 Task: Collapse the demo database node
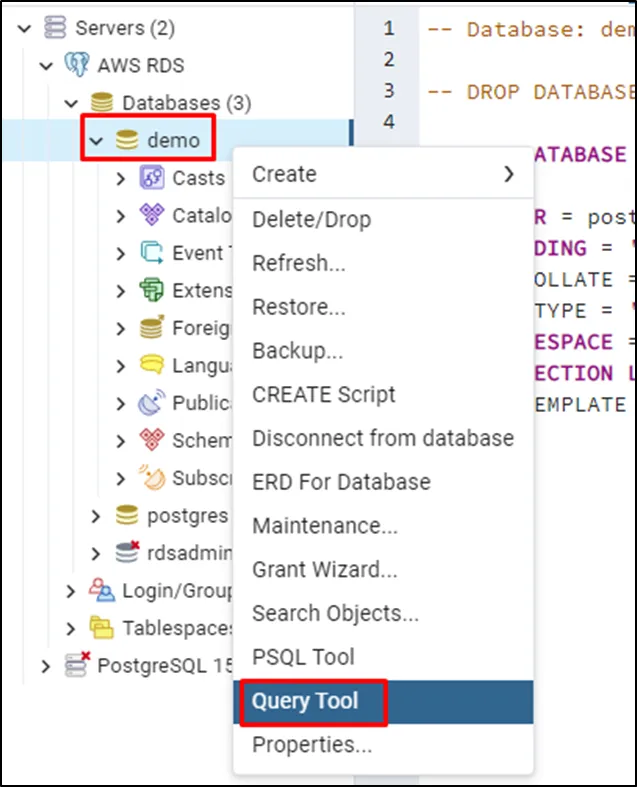pyautogui.click(x=97, y=141)
